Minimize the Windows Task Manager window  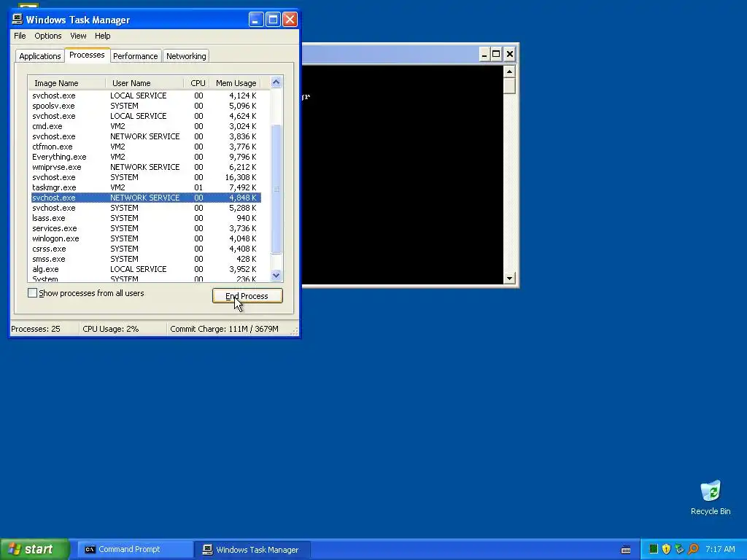(x=256, y=20)
